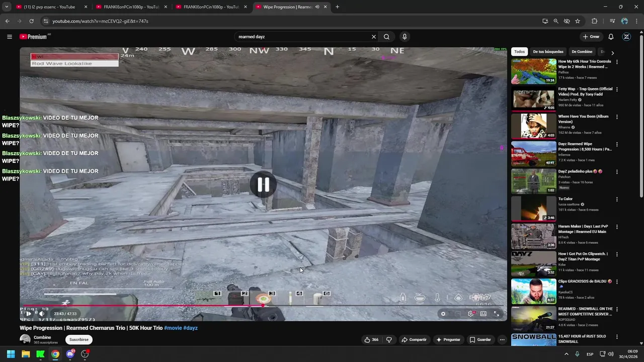Dislike the video
The width and height of the screenshot is (644, 362).
click(389, 340)
